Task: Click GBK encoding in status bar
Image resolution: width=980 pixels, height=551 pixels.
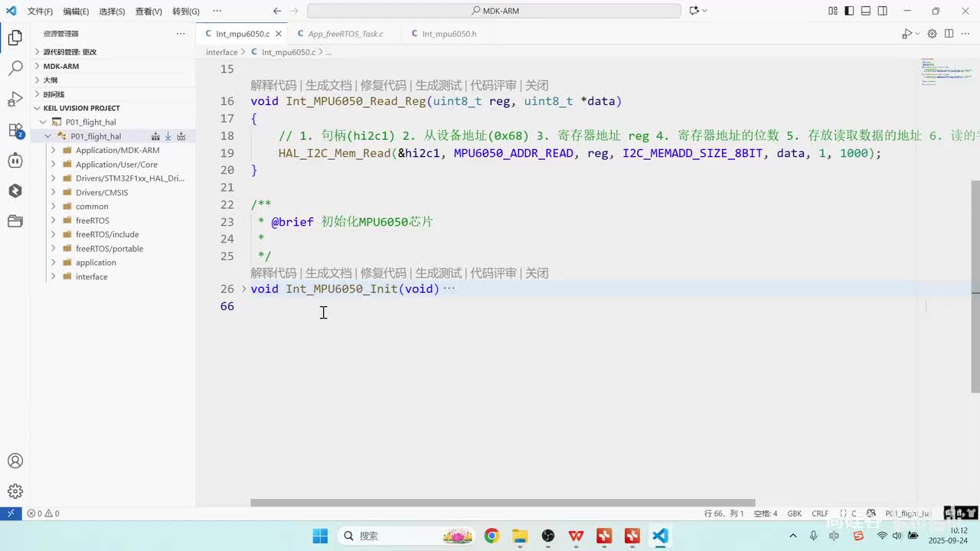Action: click(x=794, y=514)
